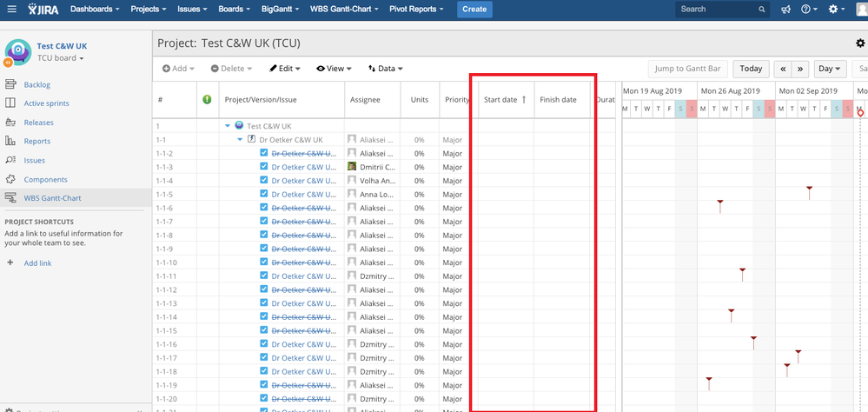Click the task checkbox icon in row 1-1-18
Image resolution: width=868 pixels, height=412 pixels.
pyautogui.click(x=264, y=371)
